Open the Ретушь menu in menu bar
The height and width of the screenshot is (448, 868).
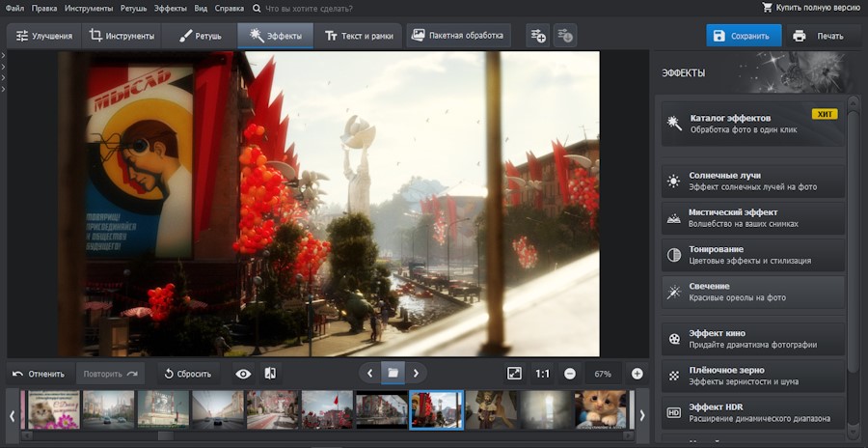click(x=134, y=8)
